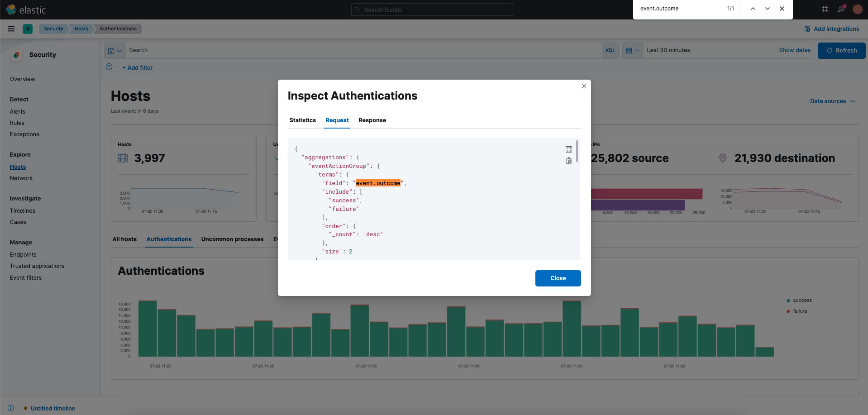Click the help guided setup icon
The width and height of the screenshot is (868, 415).
825,9
